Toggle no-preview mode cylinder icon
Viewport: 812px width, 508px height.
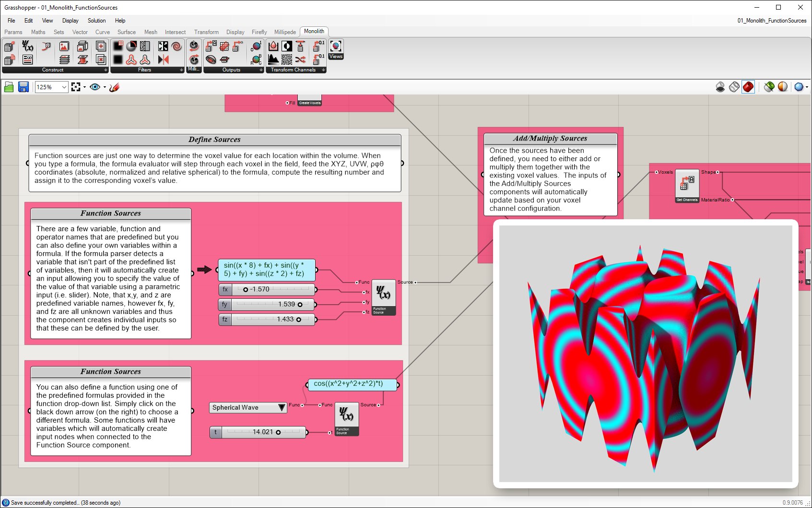pyautogui.click(x=720, y=87)
